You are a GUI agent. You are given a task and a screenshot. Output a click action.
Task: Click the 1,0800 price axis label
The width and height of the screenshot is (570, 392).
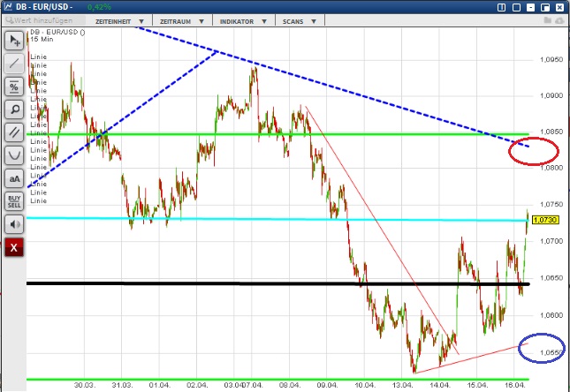(x=551, y=168)
